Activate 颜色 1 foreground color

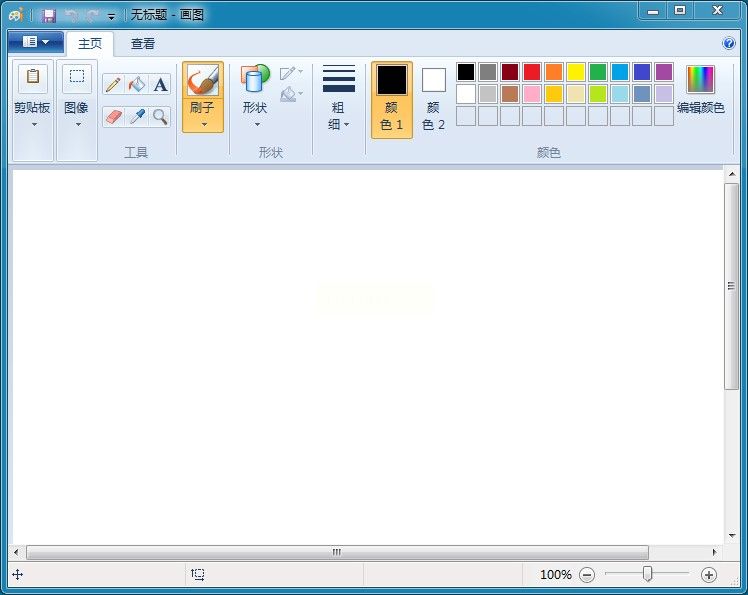pos(392,99)
